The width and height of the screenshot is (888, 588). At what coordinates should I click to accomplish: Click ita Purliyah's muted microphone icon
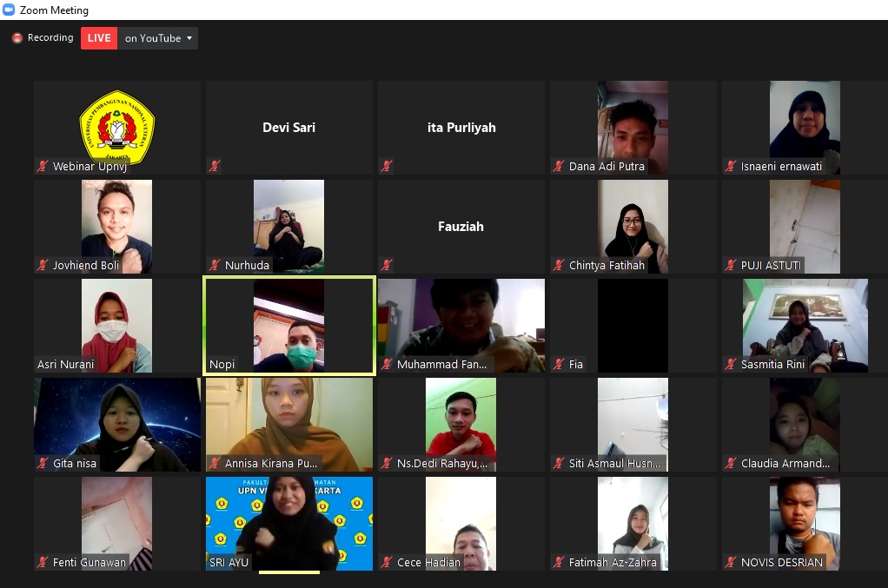click(386, 166)
